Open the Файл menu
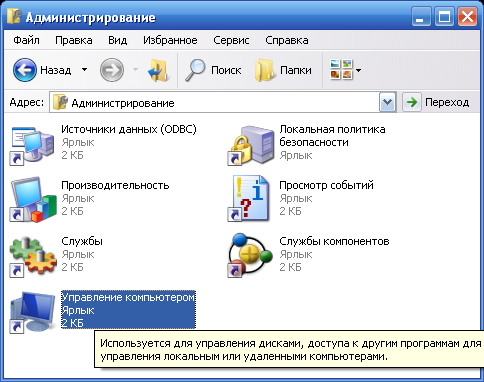Screen dimensions: 484x382 click(26, 40)
